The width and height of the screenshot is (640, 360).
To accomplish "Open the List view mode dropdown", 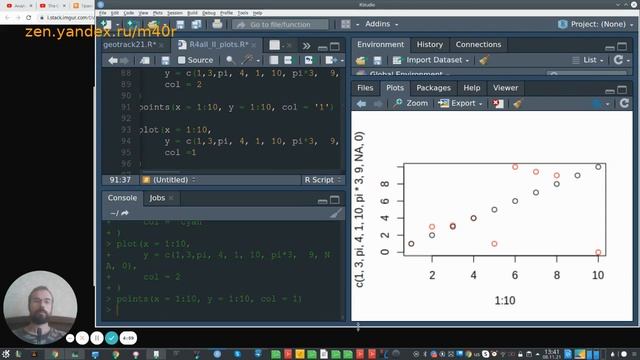I will point(588,60).
